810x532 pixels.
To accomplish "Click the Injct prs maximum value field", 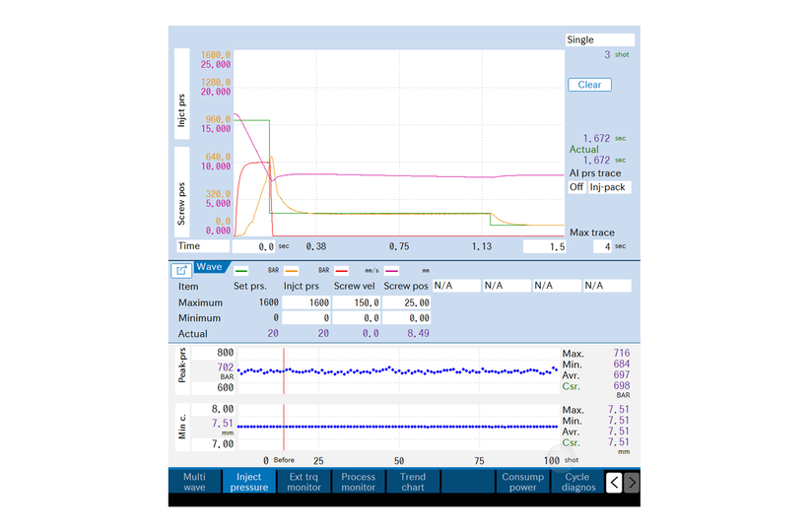I will [x=305, y=302].
